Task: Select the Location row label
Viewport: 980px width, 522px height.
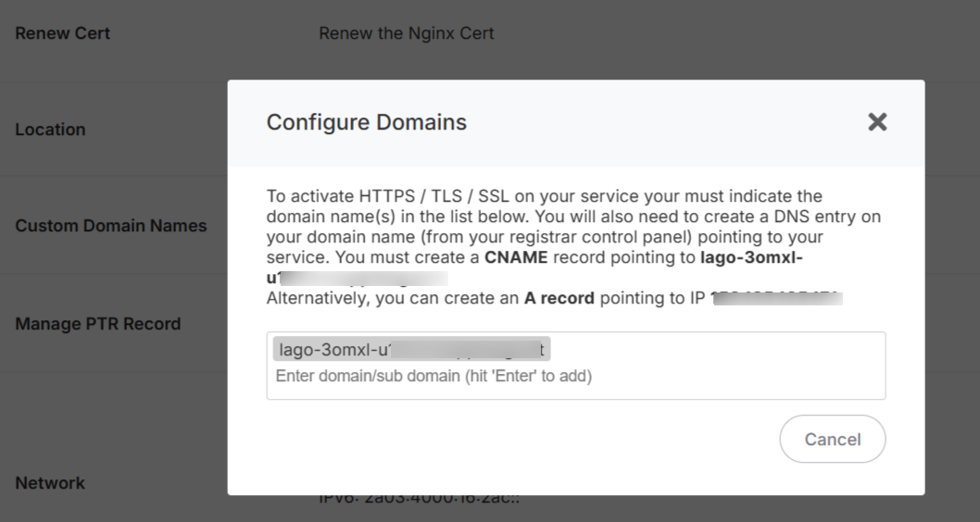Action: coord(50,130)
